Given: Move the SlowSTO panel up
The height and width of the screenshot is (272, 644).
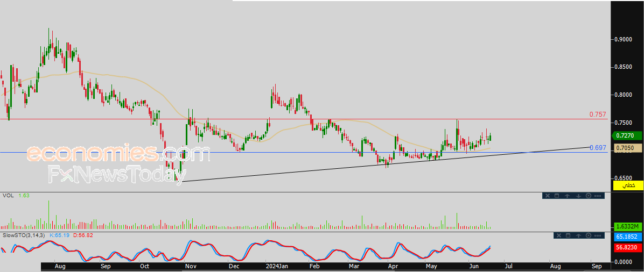Looking at the screenshot, I should pos(579,235).
